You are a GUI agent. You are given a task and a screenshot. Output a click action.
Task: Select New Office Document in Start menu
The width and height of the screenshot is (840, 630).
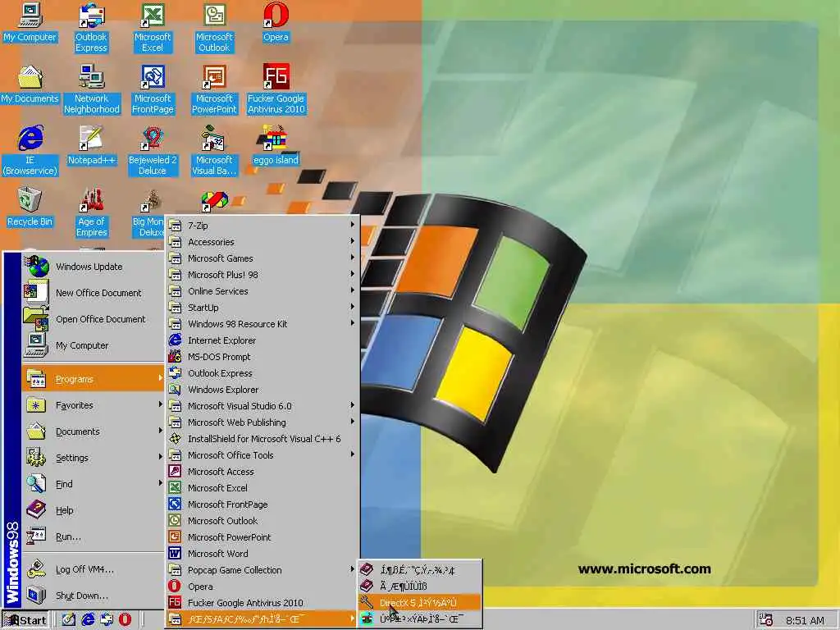(93, 293)
